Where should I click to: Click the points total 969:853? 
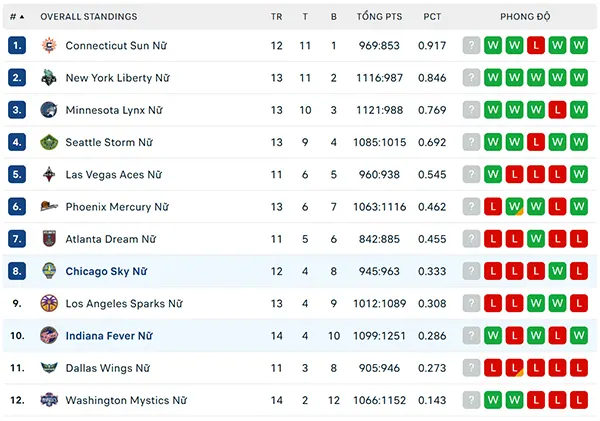pos(379,46)
